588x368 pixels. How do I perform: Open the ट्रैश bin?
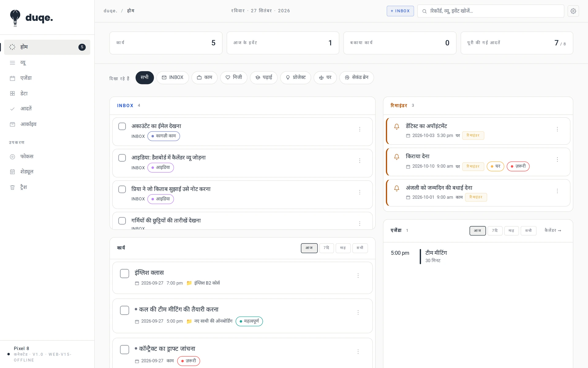tap(47, 187)
